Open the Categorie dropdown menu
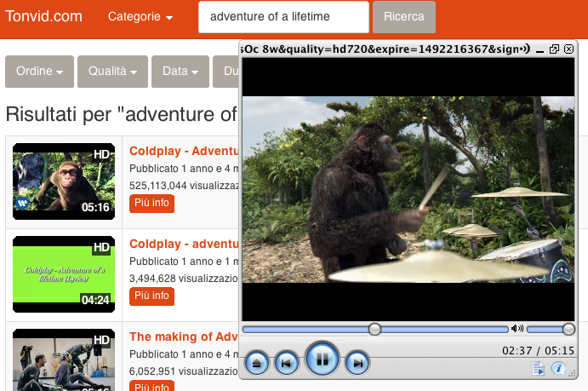588x391 pixels. point(140,16)
